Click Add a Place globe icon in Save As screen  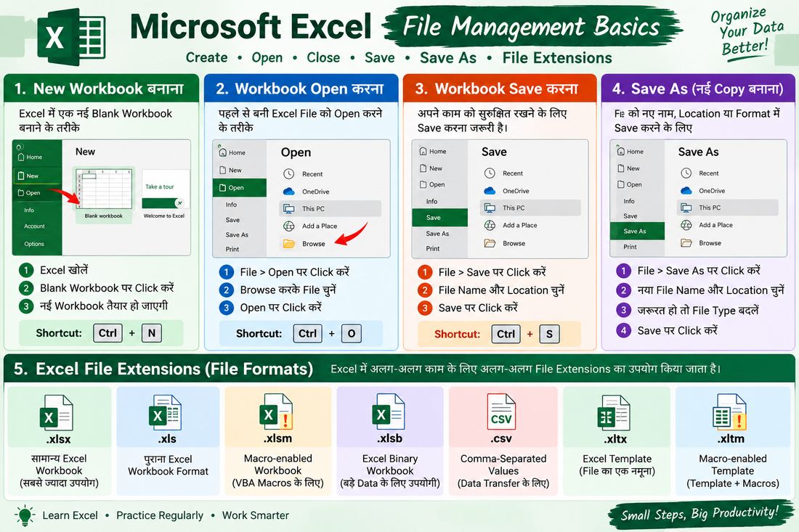pyautogui.click(x=686, y=224)
